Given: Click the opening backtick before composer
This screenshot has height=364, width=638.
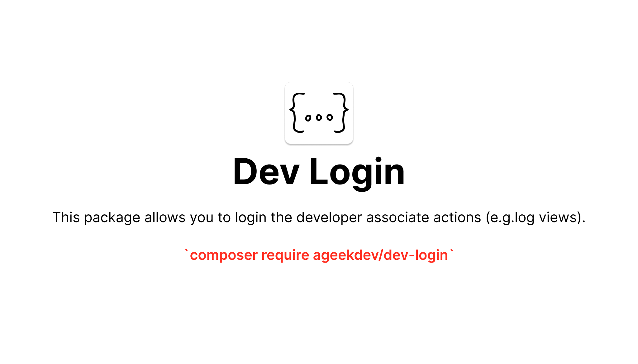Looking at the screenshot, I should click(x=187, y=251).
